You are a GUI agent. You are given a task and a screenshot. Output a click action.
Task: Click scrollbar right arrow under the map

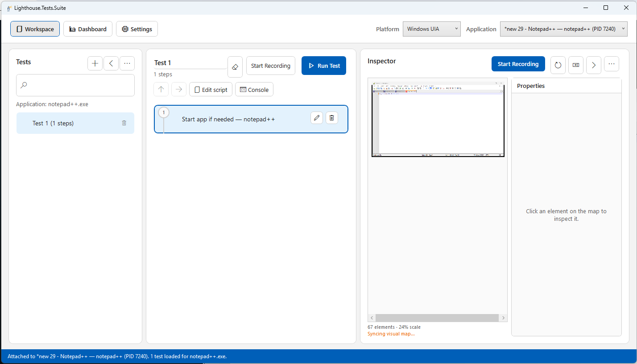click(x=504, y=318)
